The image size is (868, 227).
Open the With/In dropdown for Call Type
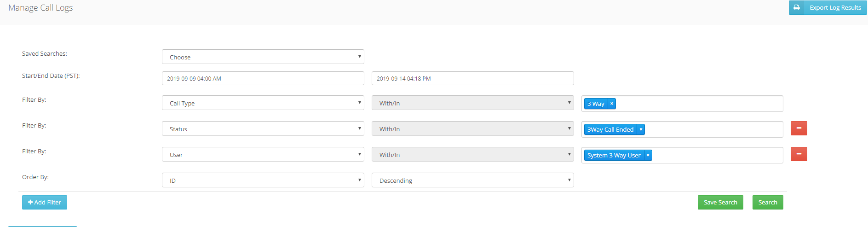[473, 103]
